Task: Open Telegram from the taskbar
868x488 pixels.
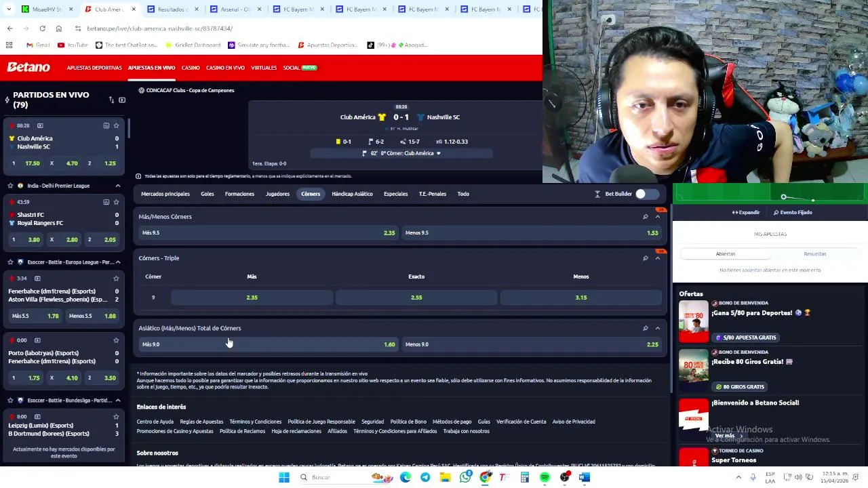Action: [x=425, y=477]
